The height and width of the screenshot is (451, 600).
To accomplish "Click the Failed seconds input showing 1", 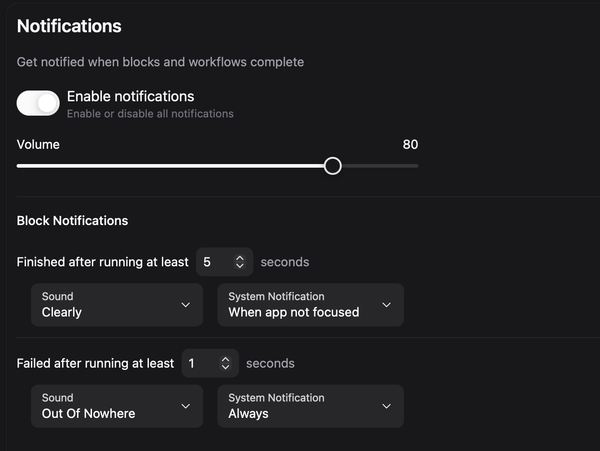I will 210,363.
